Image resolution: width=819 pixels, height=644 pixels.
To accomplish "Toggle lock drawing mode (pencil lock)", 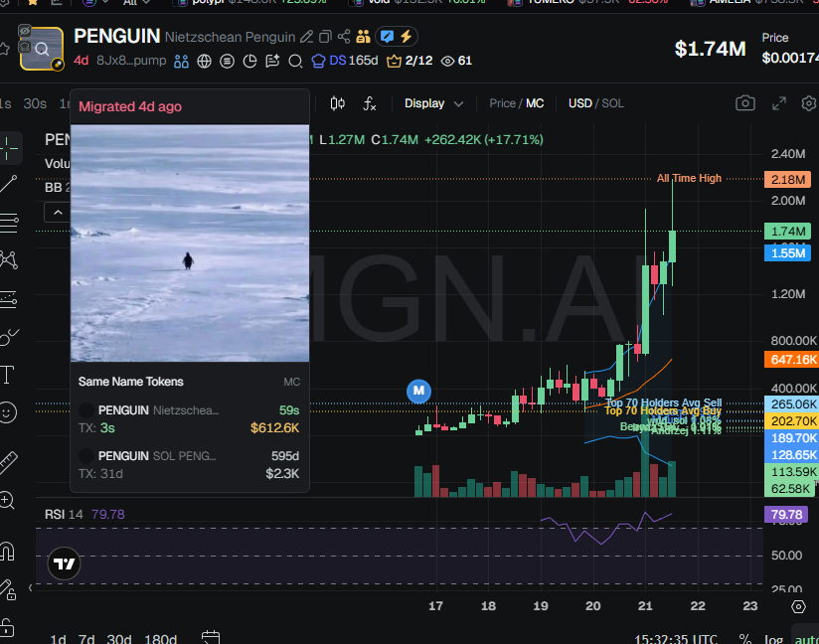I will click(x=8, y=589).
